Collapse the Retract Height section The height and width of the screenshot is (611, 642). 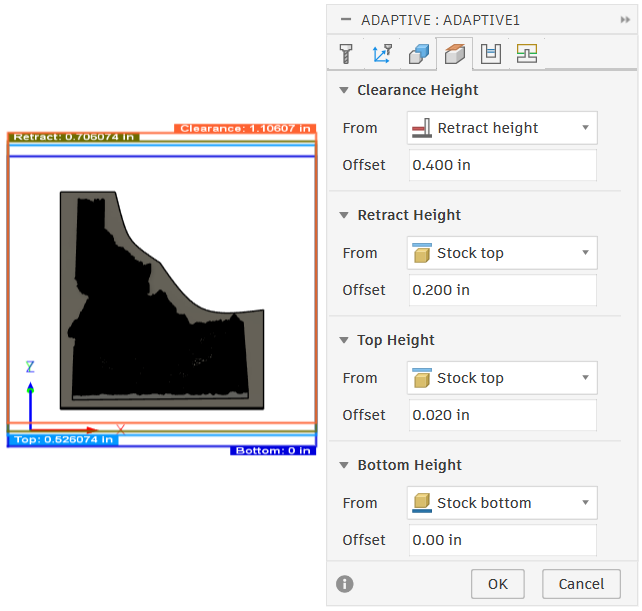[344, 215]
